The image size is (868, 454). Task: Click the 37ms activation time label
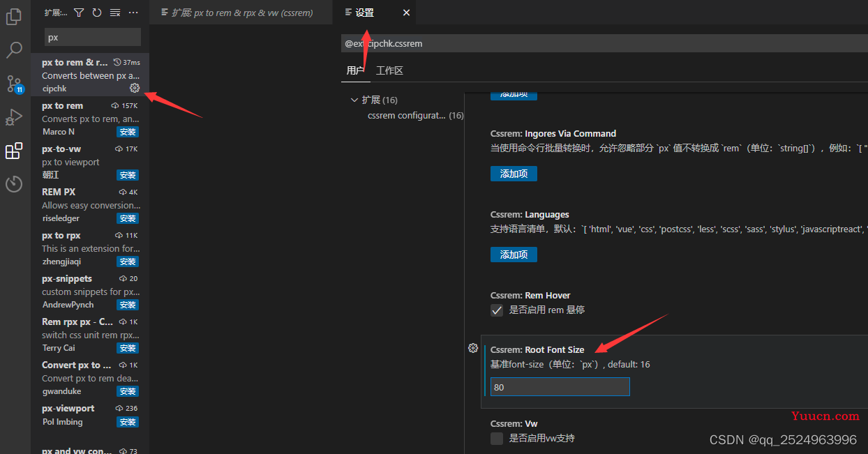tap(127, 63)
